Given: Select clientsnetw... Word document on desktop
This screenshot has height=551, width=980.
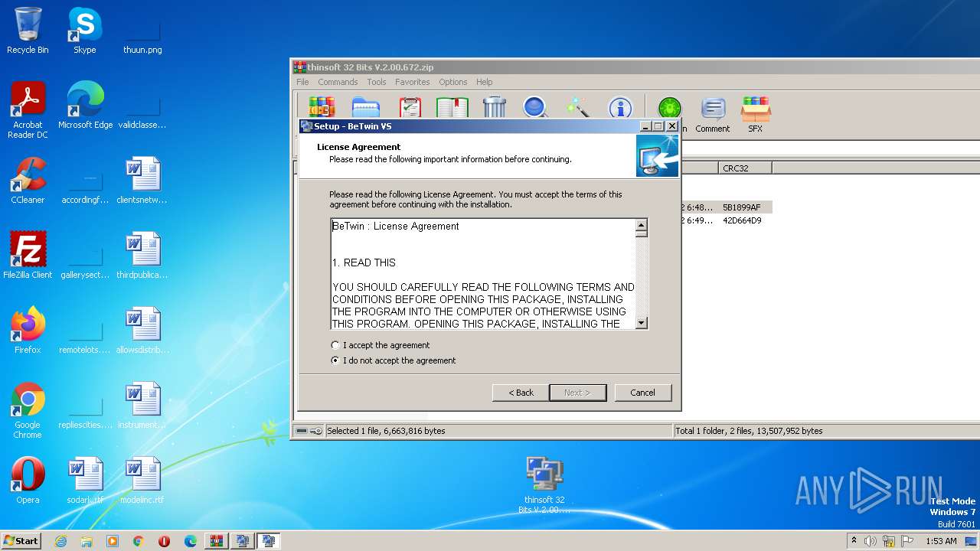Looking at the screenshot, I should pyautogui.click(x=142, y=181).
